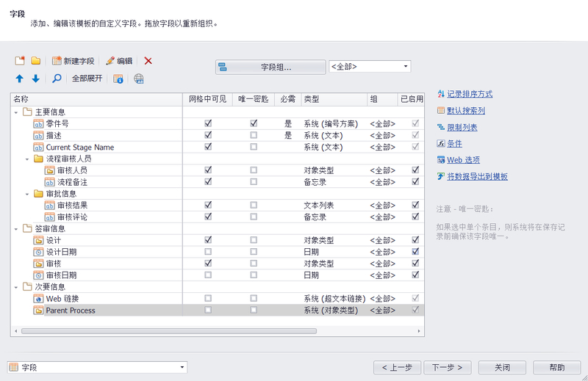Screen dimensions: 588x381
Task: Open the <全部> field group dropdown
Action: point(370,67)
